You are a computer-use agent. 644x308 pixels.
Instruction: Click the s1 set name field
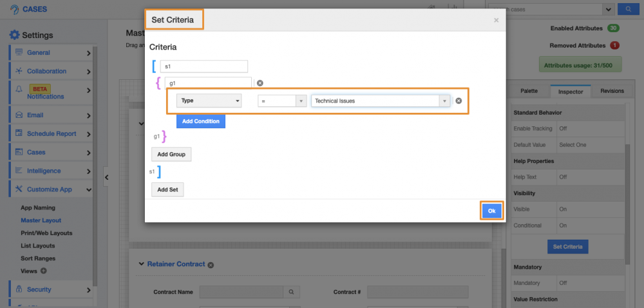coord(204,66)
